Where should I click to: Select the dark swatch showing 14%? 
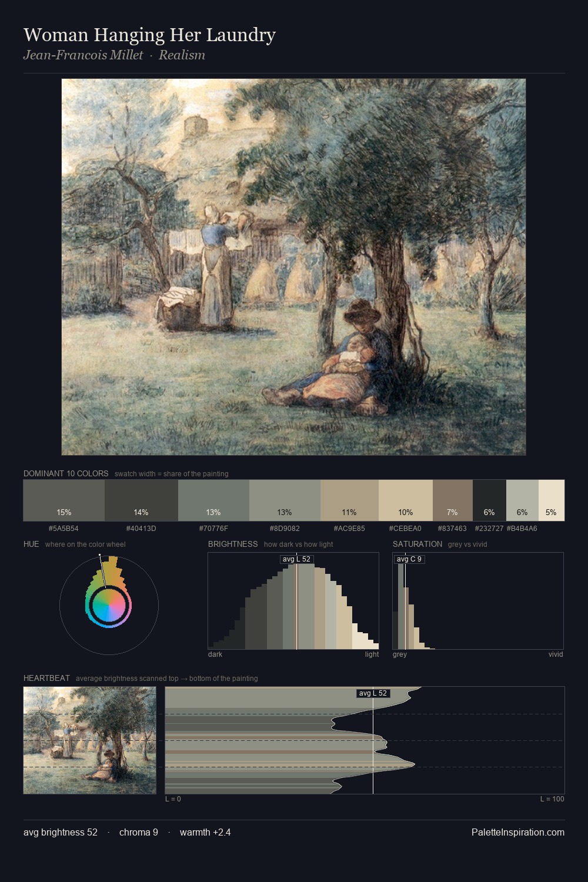tap(141, 500)
